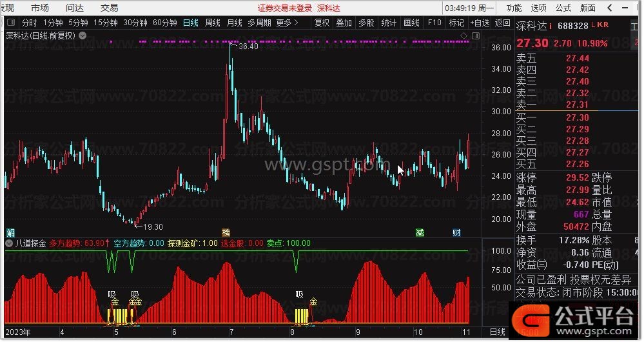The width and height of the screenshot is (644, 342).
Task: Click the 标记 mark button
Action: pyautogui.click(x=456, y=23)
